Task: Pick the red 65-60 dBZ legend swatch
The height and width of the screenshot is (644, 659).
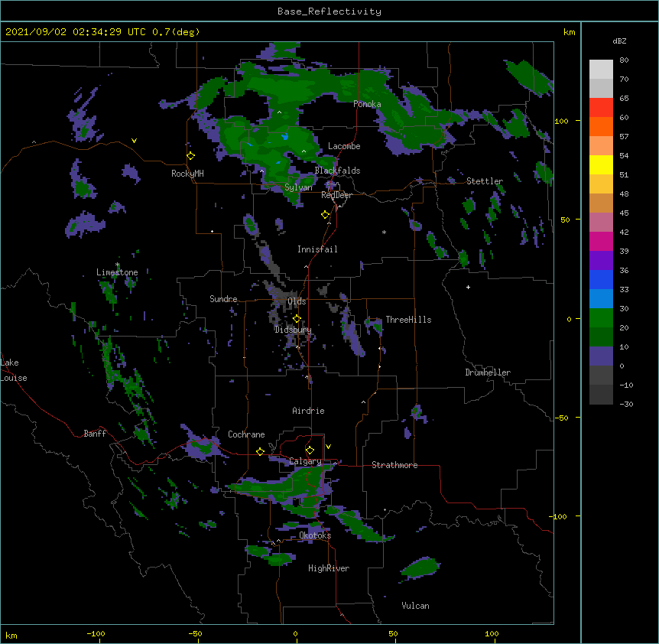Action: click(601, 108)
